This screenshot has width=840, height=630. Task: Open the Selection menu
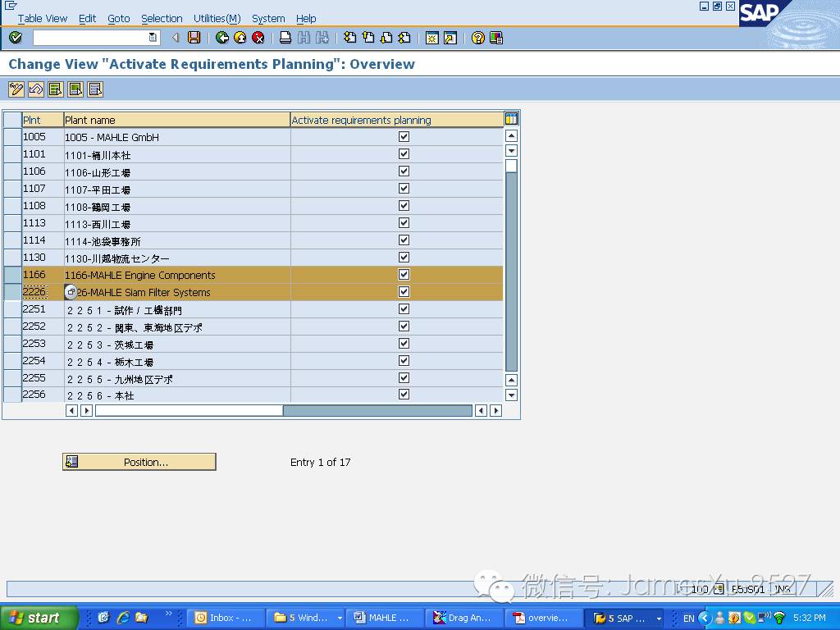[x=162, y=18]
